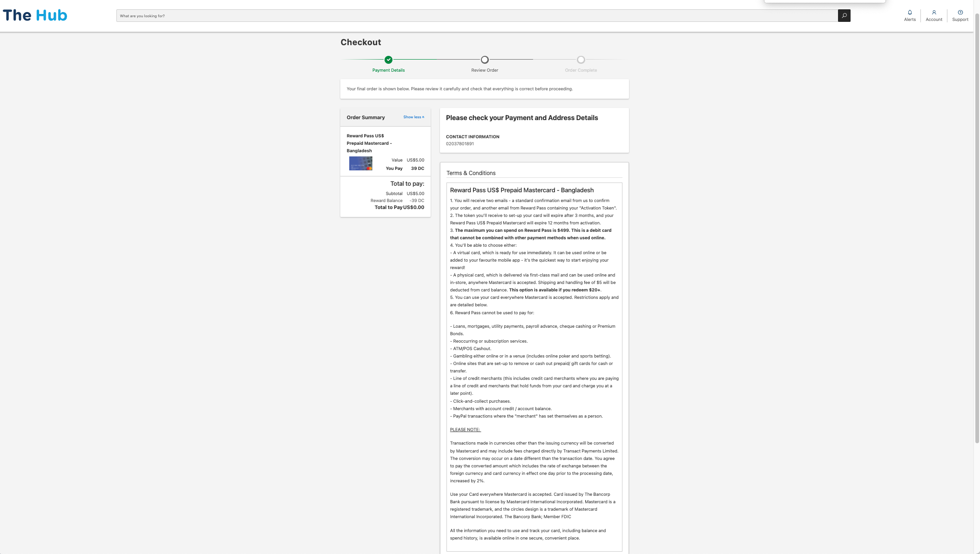Click the CONTACT INFORMATION label
Viewport: 980px width, 554px height.
[473, 137]
